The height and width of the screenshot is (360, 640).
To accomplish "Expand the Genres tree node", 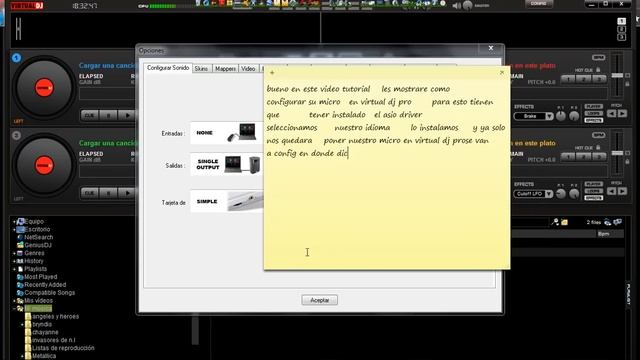I will coord(14,253).
